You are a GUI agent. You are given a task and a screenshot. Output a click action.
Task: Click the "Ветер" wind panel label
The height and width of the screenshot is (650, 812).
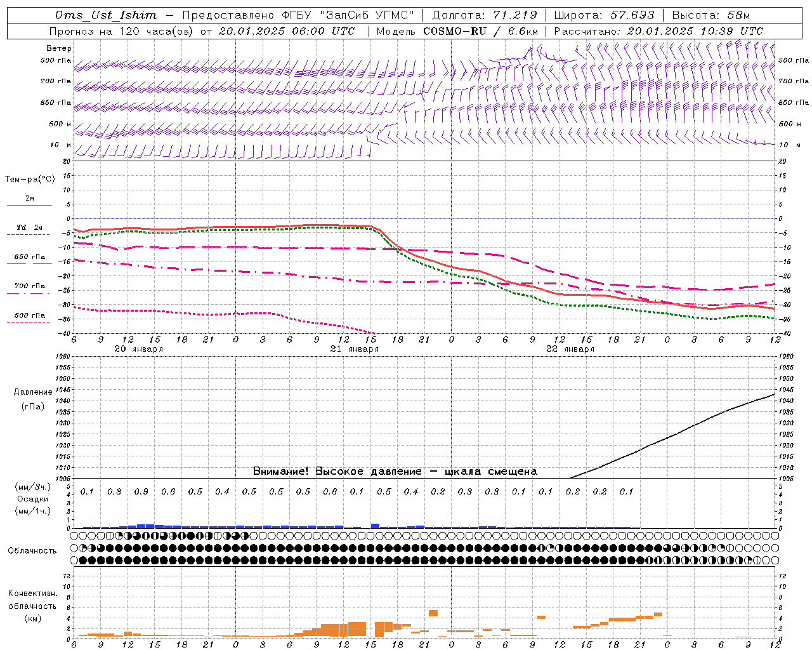59,48
